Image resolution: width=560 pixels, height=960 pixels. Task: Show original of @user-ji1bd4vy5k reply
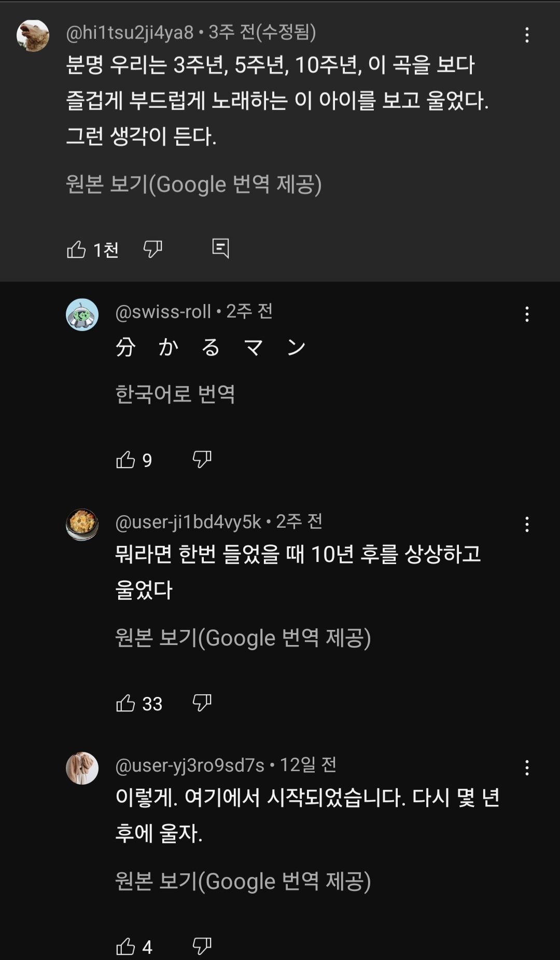[x=243, y=638]
